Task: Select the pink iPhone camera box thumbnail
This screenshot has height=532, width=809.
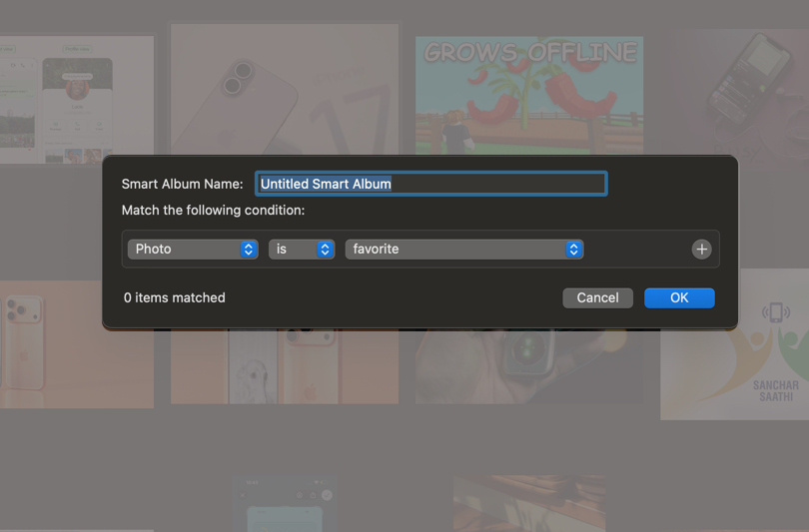Action: [x=285, y=89]
